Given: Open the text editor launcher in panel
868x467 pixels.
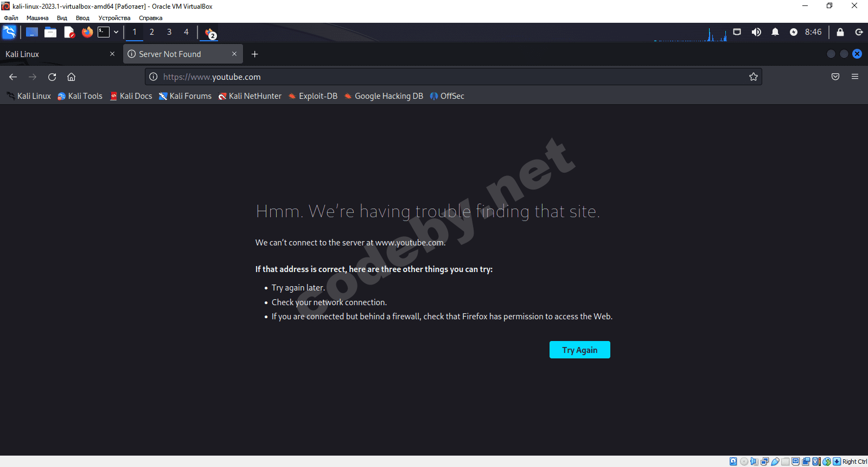Looking at the screenshot, I should (x=69, y=33).
